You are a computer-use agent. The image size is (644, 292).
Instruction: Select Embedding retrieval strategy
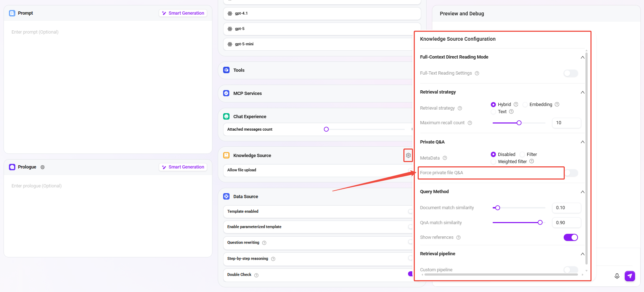click(x=525, y=105)
